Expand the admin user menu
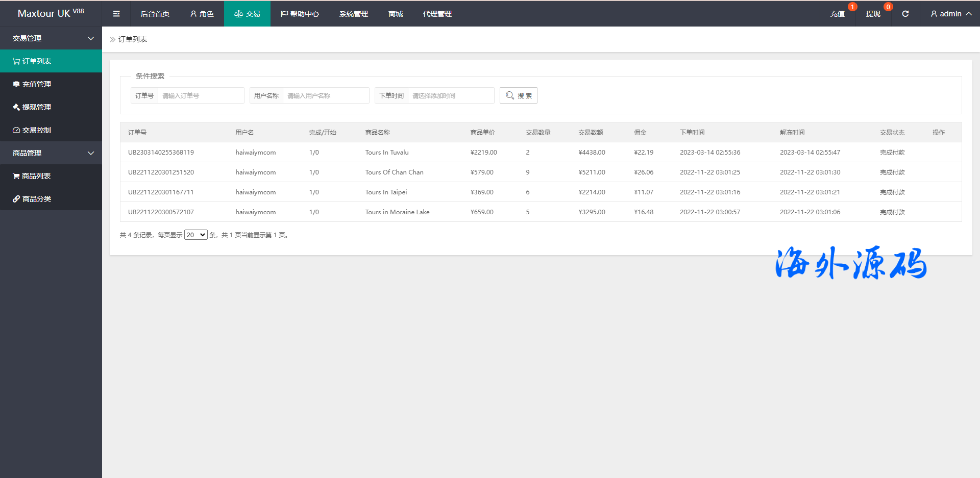 tap(950, 14)
